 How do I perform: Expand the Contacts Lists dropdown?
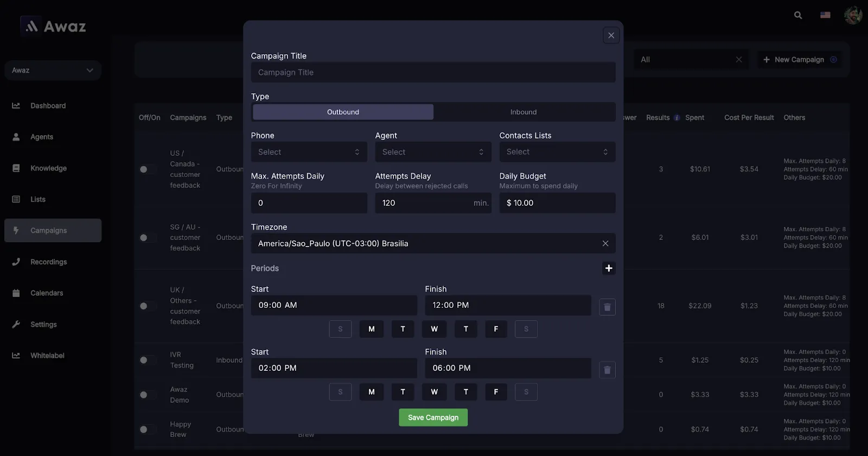pos(557,152)
